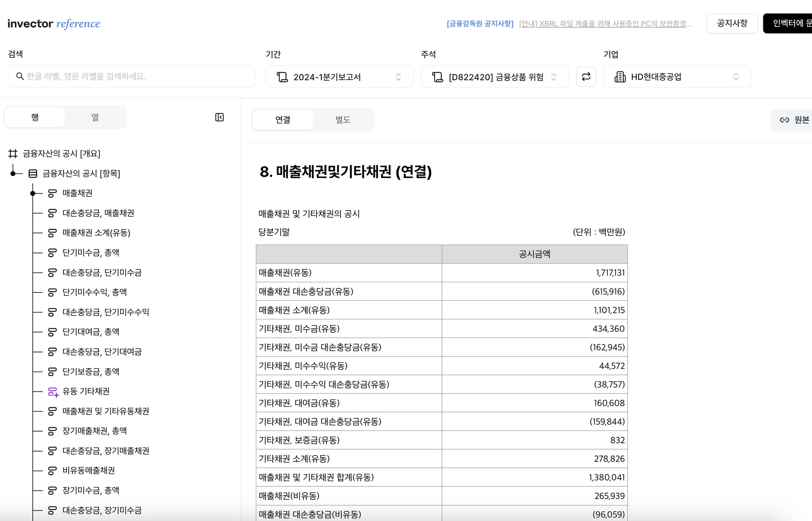This screenshot has width=812, height=521.
Task: Click the search magnifier icon
Action: coord(19,76)
